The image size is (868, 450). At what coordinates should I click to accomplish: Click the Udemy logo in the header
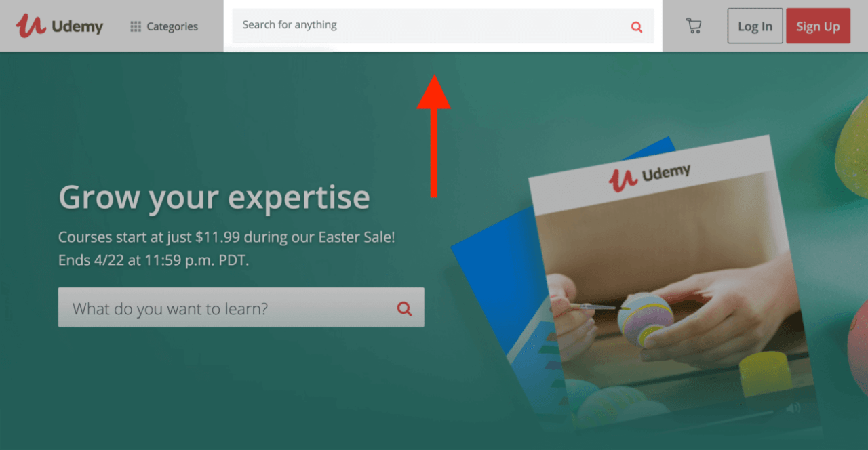click(60, 26)
